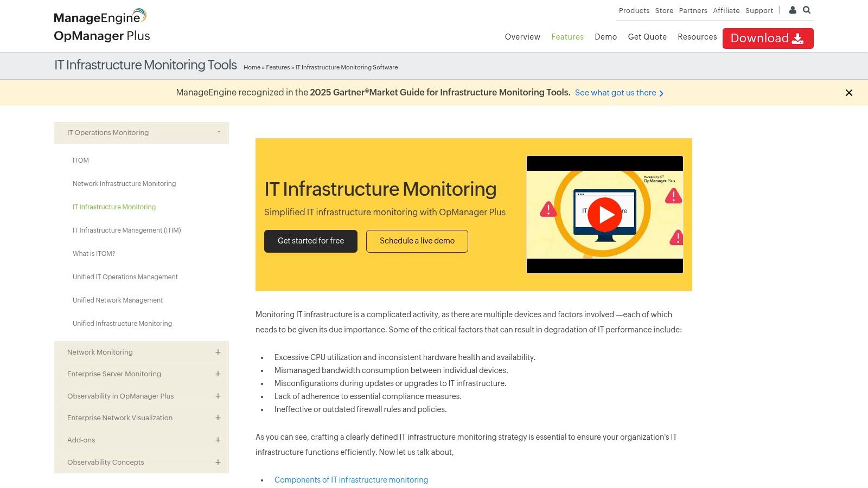The width and height of the screenshot is (868, 488).
Task: Select Unified Infrastructure Monitoring in sidebar
Action: pyautogui.click(x=122, y=324)
